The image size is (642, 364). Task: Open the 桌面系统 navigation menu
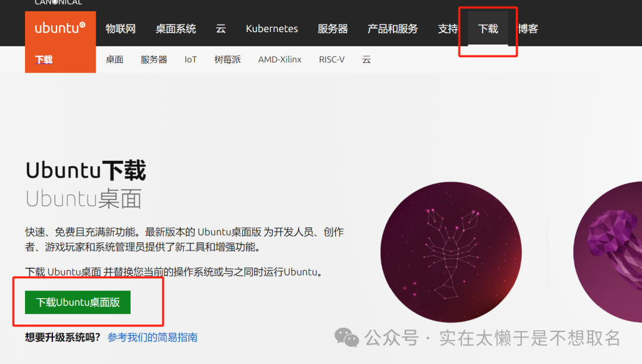click(x=175, y=29)
